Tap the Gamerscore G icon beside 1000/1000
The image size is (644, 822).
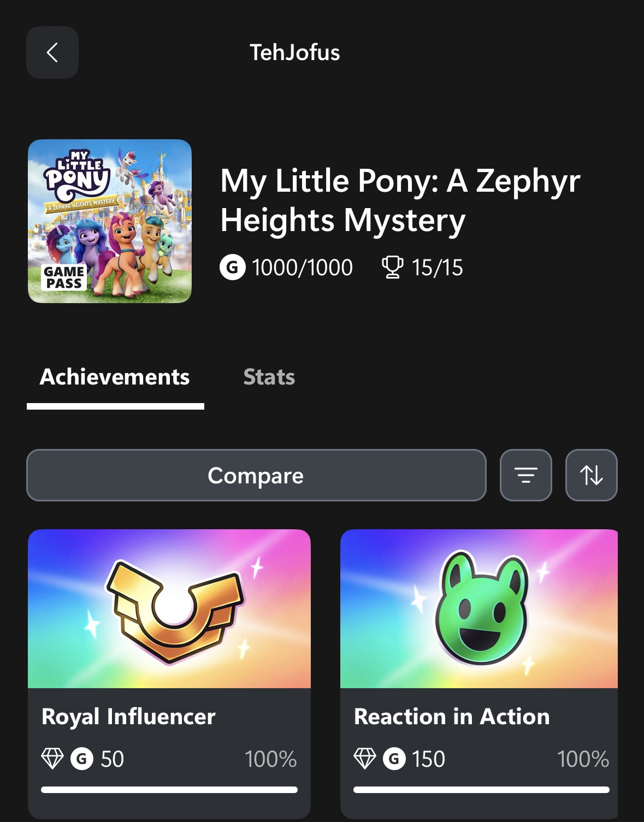(232, 268)
